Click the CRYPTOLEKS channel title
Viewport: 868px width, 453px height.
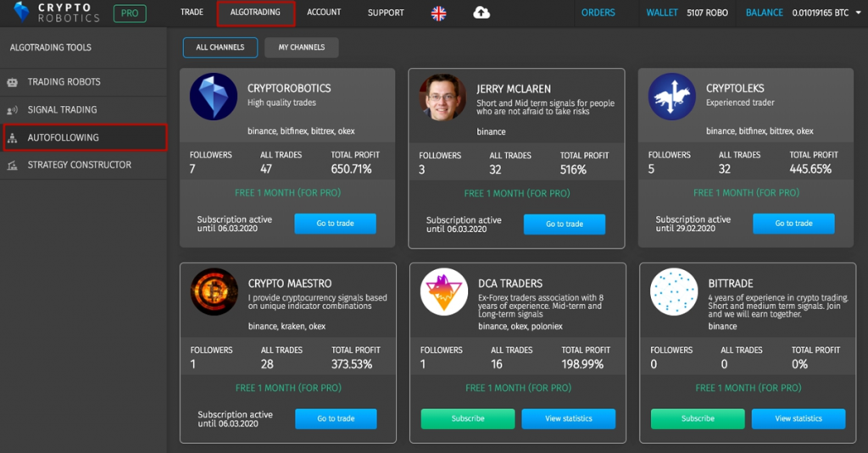[x=735, y=89]
